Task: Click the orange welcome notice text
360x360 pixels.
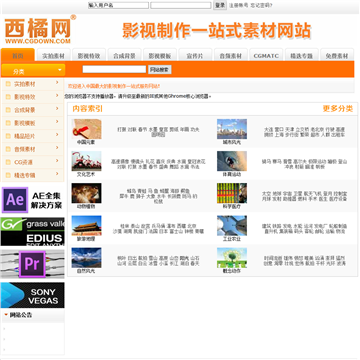Action: [x=114, y=86]
